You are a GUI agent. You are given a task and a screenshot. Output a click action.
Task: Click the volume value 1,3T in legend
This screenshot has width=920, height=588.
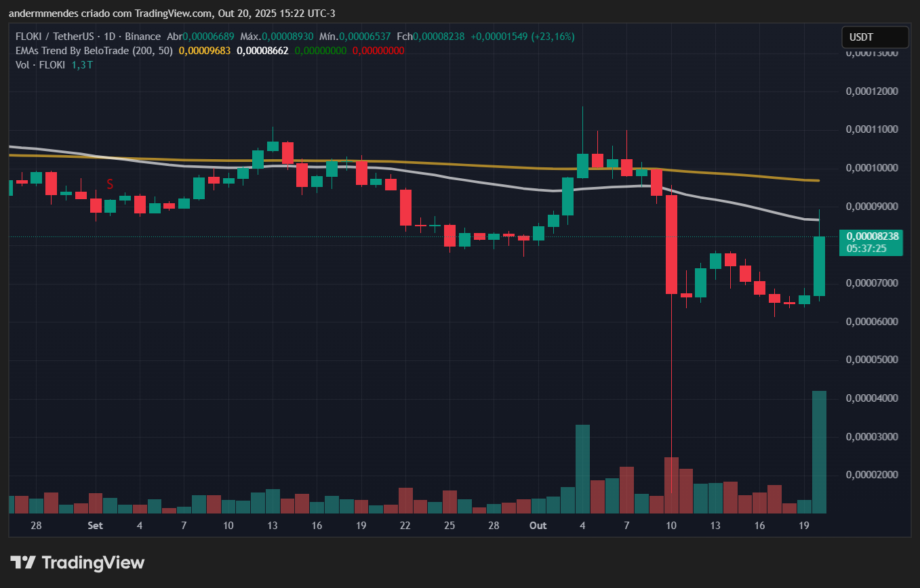(82, 64)
